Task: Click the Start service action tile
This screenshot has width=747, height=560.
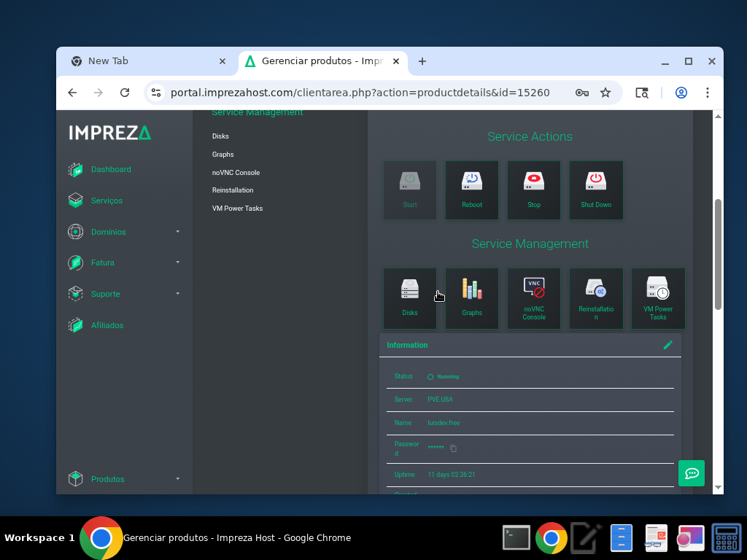Action: pyautogui.click(x=410, y=190)
